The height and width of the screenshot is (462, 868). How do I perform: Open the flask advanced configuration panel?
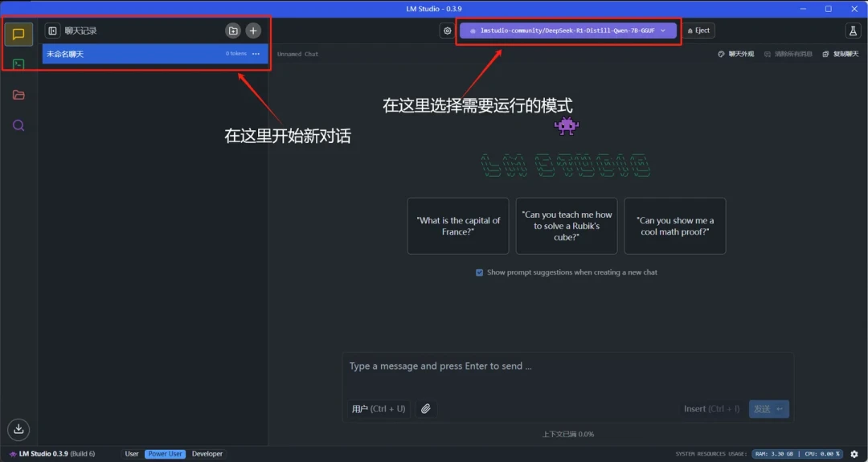[x=853, y=31]
